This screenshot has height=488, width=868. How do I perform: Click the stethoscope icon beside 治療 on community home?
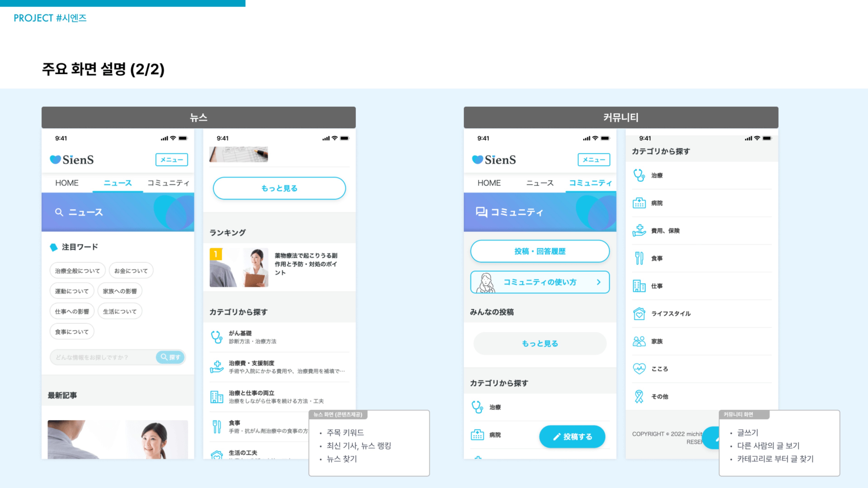[477, 407]
